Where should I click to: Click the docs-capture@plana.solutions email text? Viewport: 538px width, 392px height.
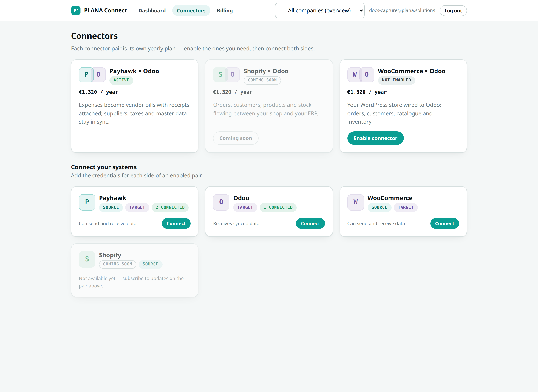[402, 10]
